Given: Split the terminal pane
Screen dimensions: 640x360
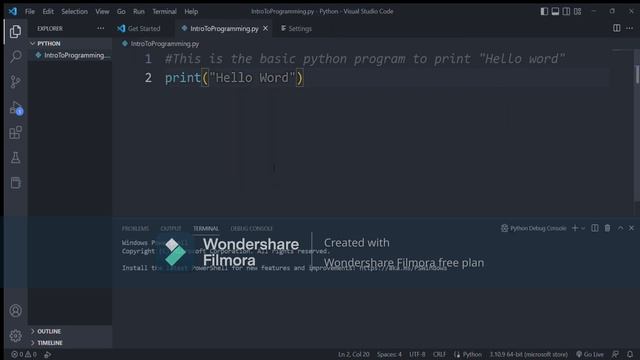Looking at the screenshot, I should coord(595,228).
